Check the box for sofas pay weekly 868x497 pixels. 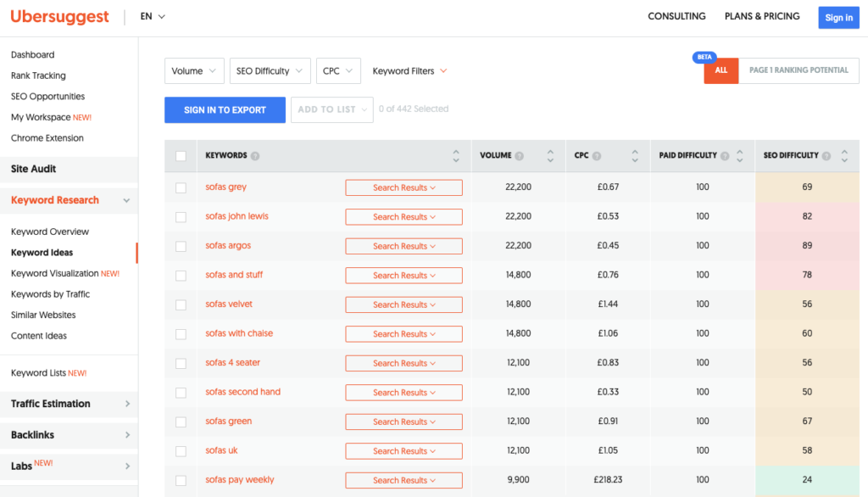click(181, 480)
